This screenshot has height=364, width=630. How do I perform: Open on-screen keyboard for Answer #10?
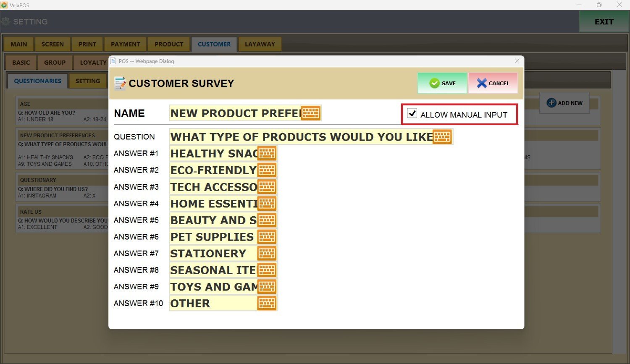coord(267,303)
